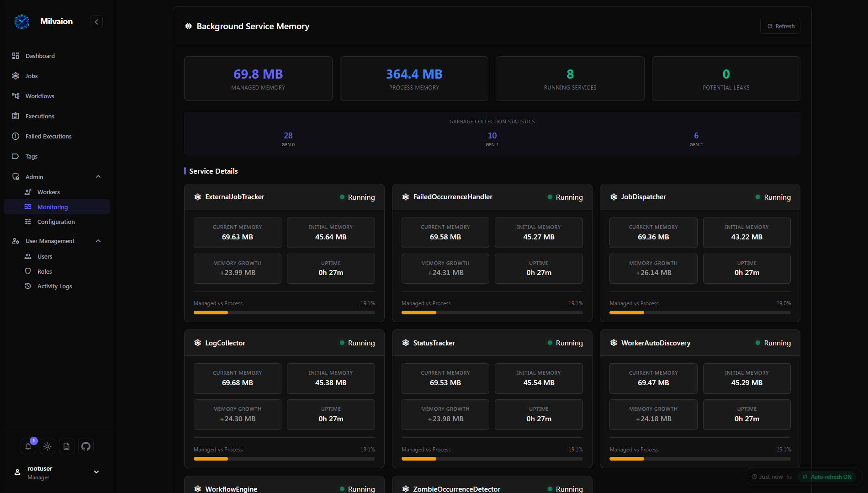Toggle Auto-refresh ON switch
Screen dimensions: 868x493
point(827,477)
